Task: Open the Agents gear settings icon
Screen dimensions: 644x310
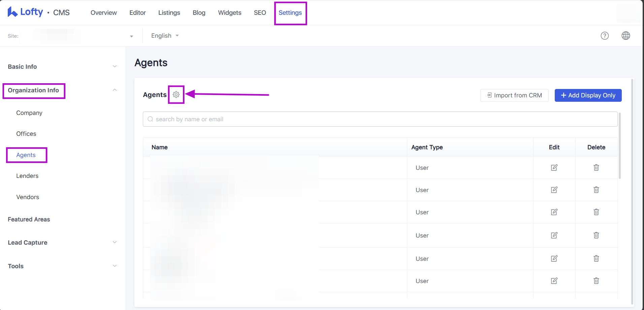Action: point(176,95)
